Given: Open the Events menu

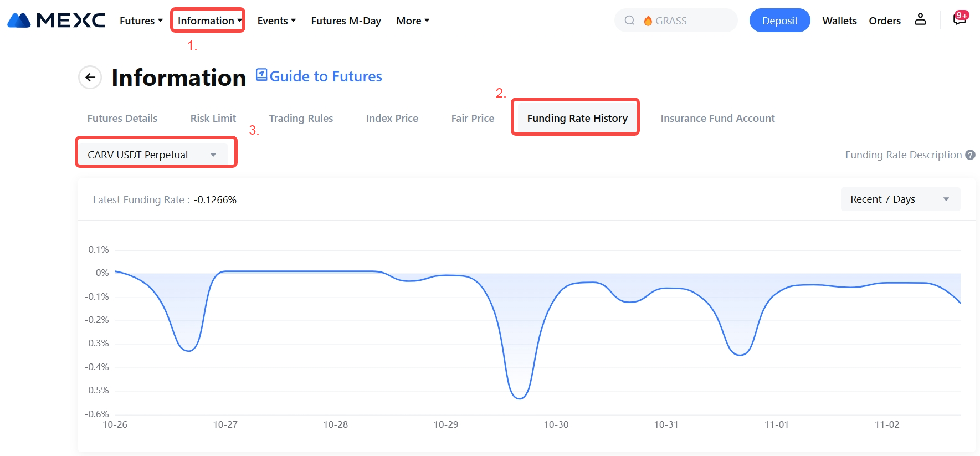Looking at the screenshot, I should (x=276, y=21).
